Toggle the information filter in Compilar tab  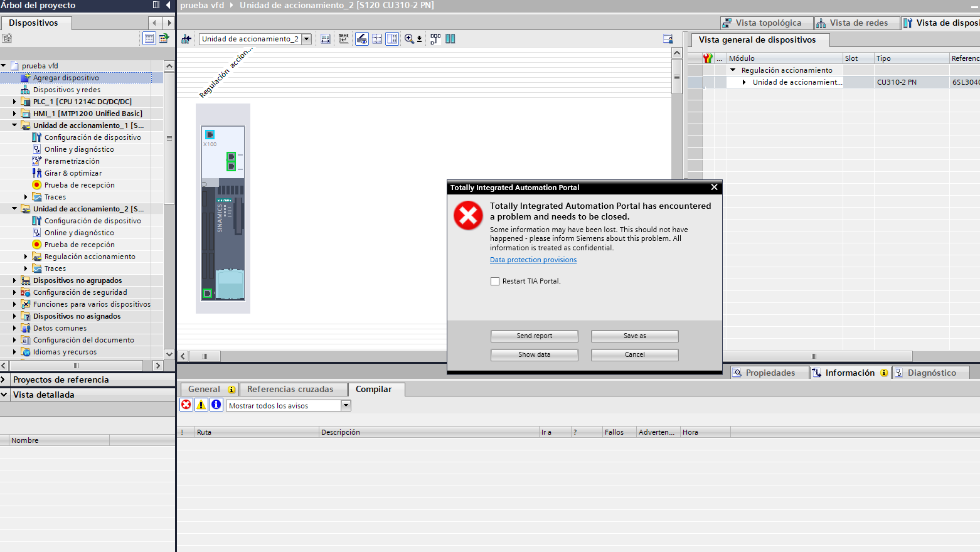(216, 405)
